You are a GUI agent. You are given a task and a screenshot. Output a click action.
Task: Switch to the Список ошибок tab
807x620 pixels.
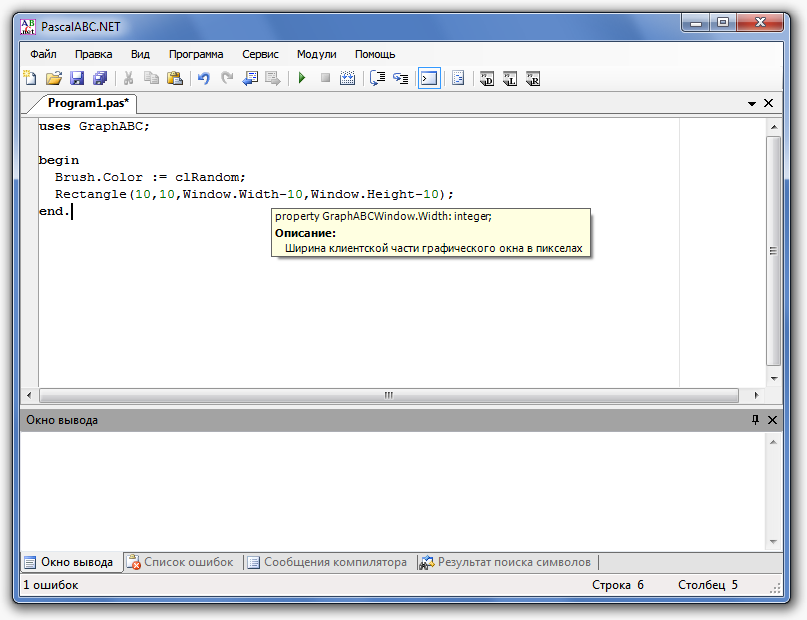[x=182, y=562]
